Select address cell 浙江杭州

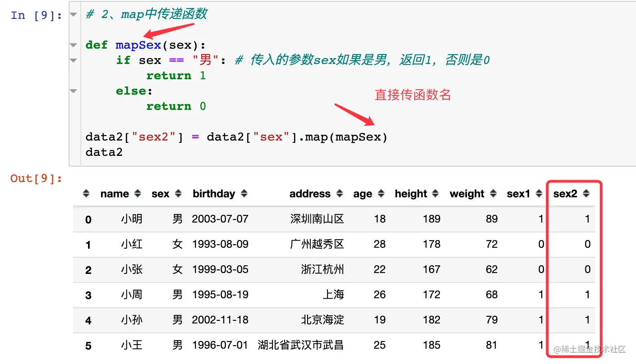click(x=323, y=269)
